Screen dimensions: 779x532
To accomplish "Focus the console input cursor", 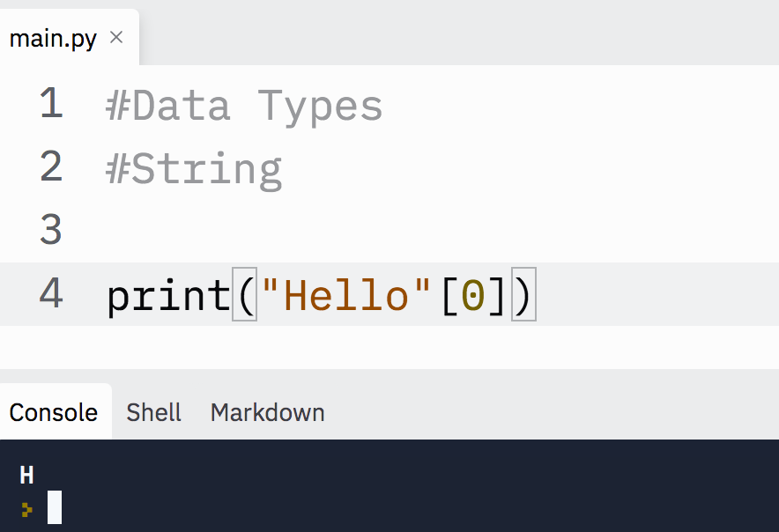I will tap(55, 507).
